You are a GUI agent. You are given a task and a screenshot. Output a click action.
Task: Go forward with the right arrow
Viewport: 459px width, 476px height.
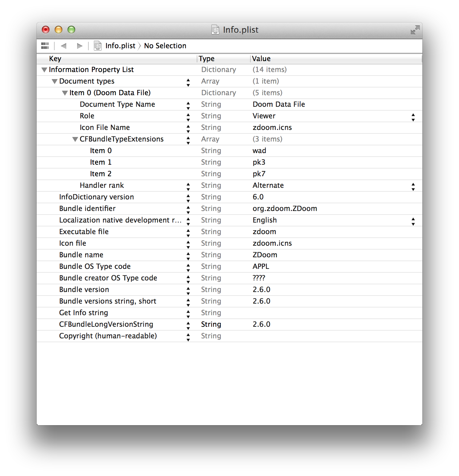pos(79,46)
